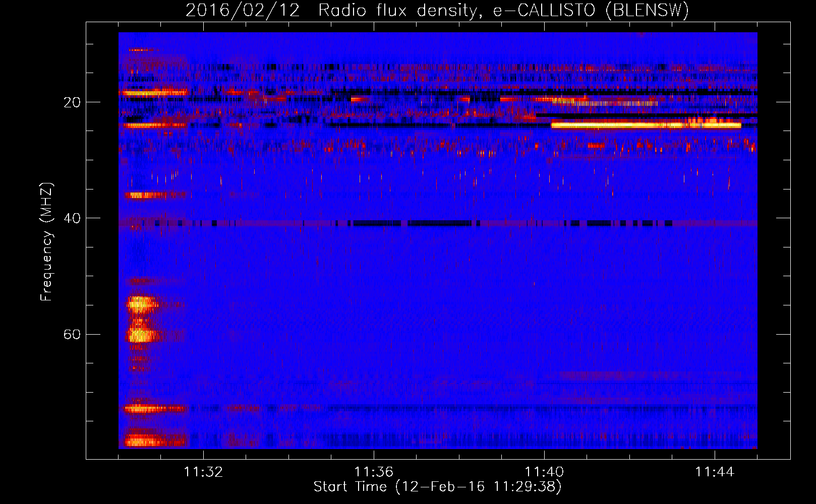This screenshot has height=504, width=816.
Task: Click the "Frequency (MHZ)" axis label
Action: point(46,242)
